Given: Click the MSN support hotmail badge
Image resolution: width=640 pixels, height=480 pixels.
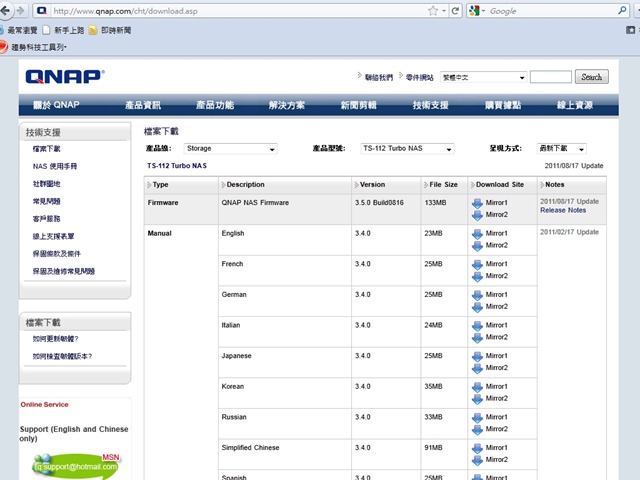Looking at the screenshot, I should coord(77,466).
